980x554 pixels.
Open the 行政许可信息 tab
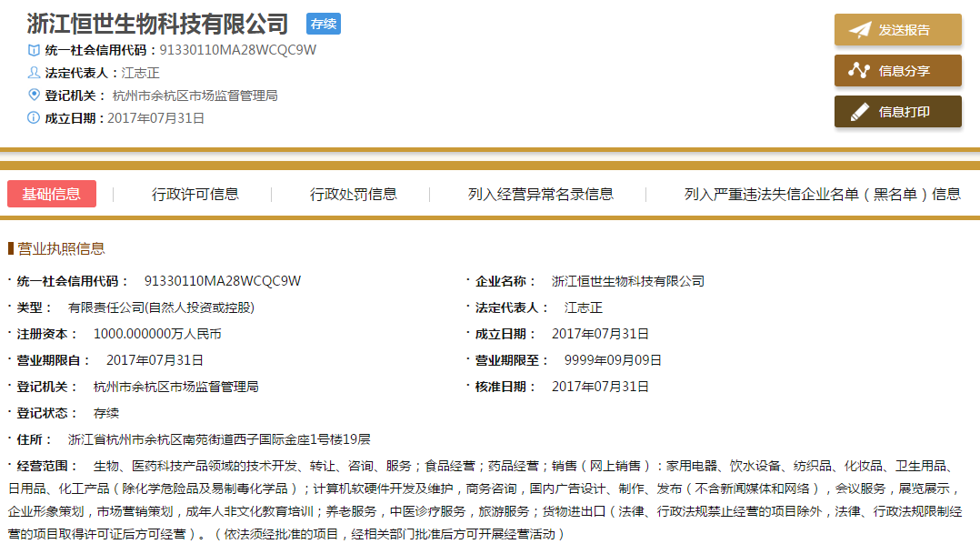coord(195,194)
